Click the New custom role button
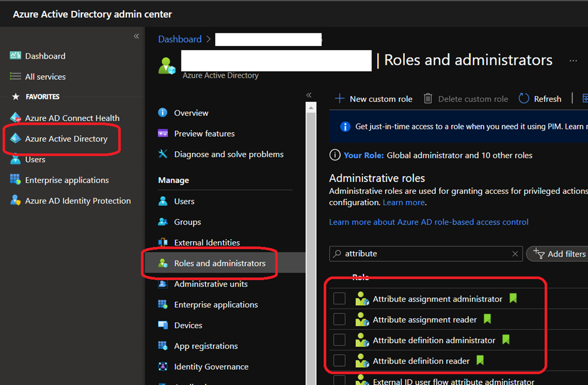This screenshot has height=385, width=588. [374, 99]
